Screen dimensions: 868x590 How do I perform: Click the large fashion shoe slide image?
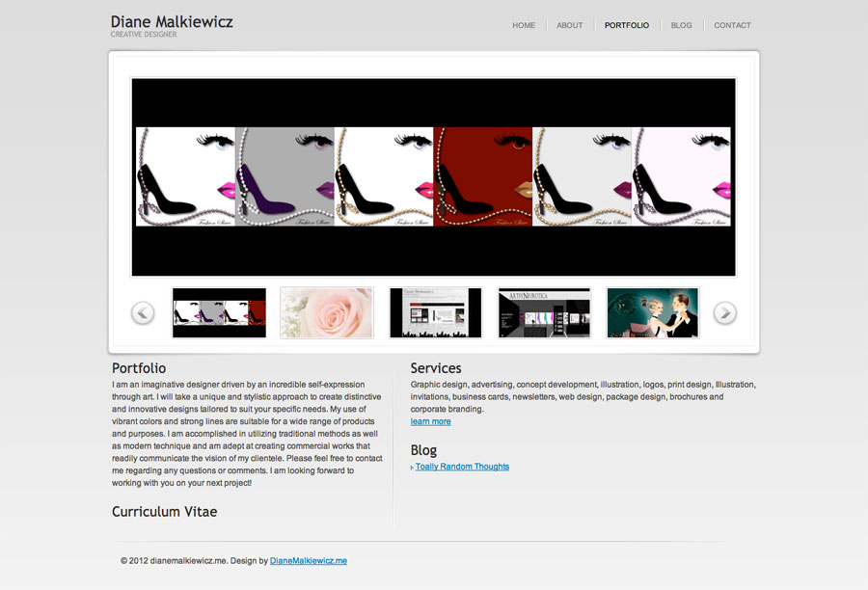coord(433,177)
